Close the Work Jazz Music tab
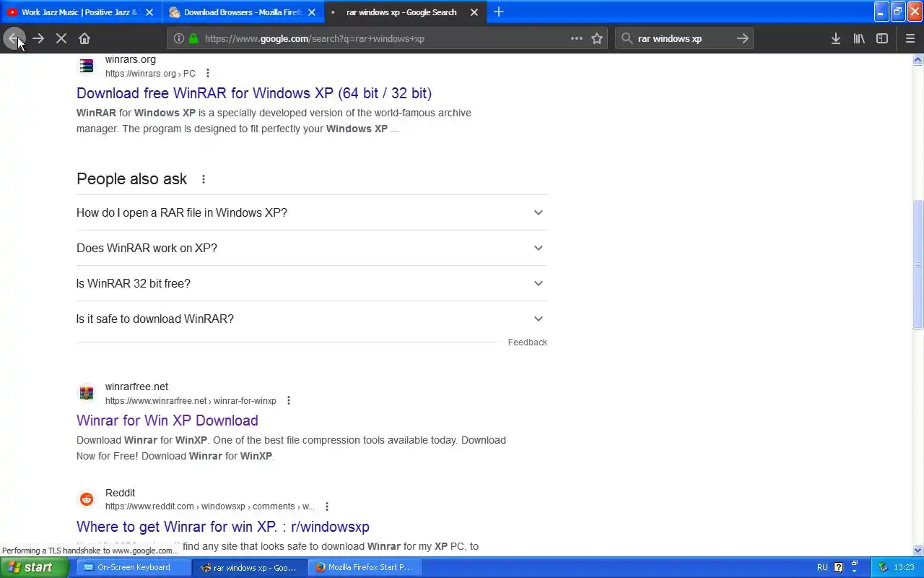This screenshot has height=578, width=924. pos(149,12)
